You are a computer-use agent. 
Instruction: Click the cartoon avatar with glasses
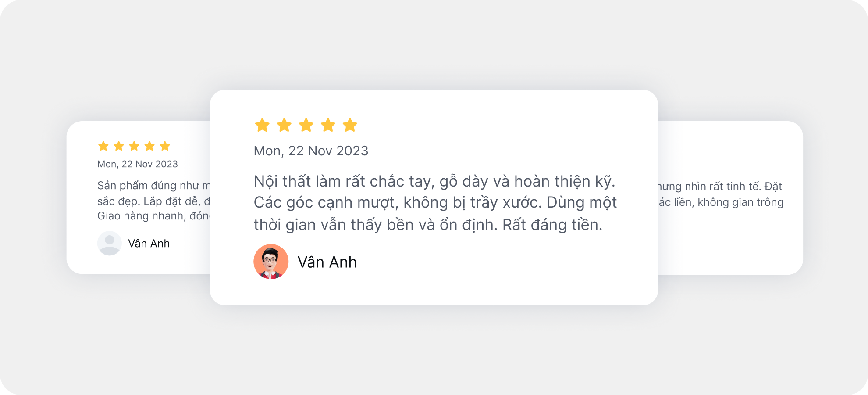click(x=271, y=262)
